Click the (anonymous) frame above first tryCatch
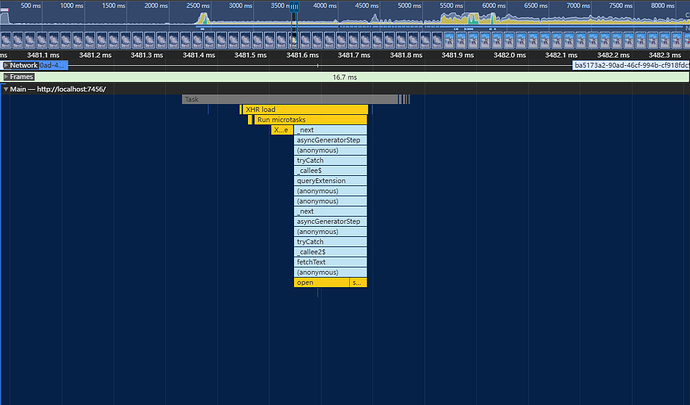The width and height of the screenshot is (690, 405). (x=330, y=150)
